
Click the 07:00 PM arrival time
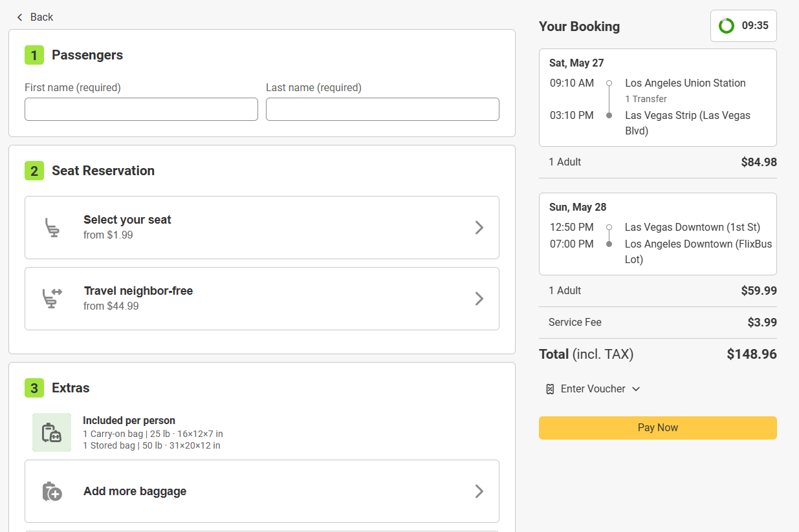click(x=572, y=244)
